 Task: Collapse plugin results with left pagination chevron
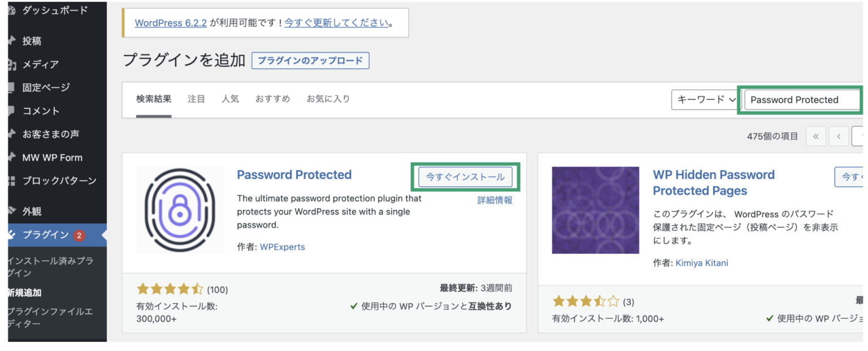click(838, 136)
